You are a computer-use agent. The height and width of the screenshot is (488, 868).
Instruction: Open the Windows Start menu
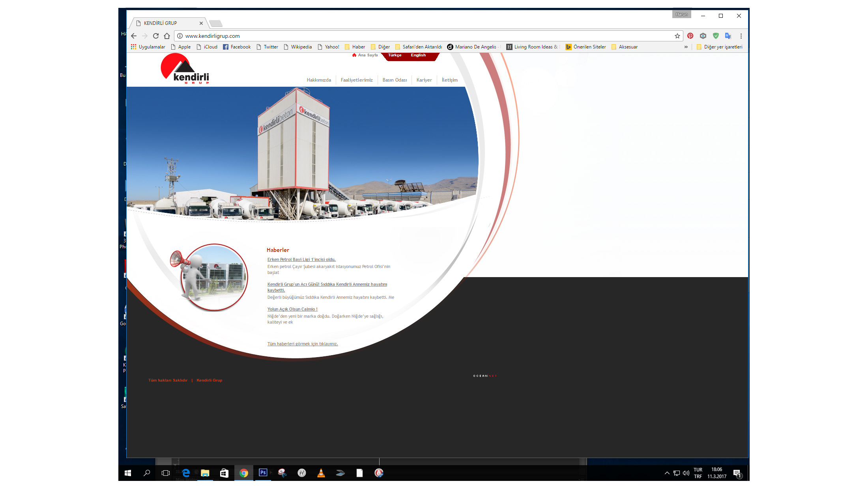point(128,473)
